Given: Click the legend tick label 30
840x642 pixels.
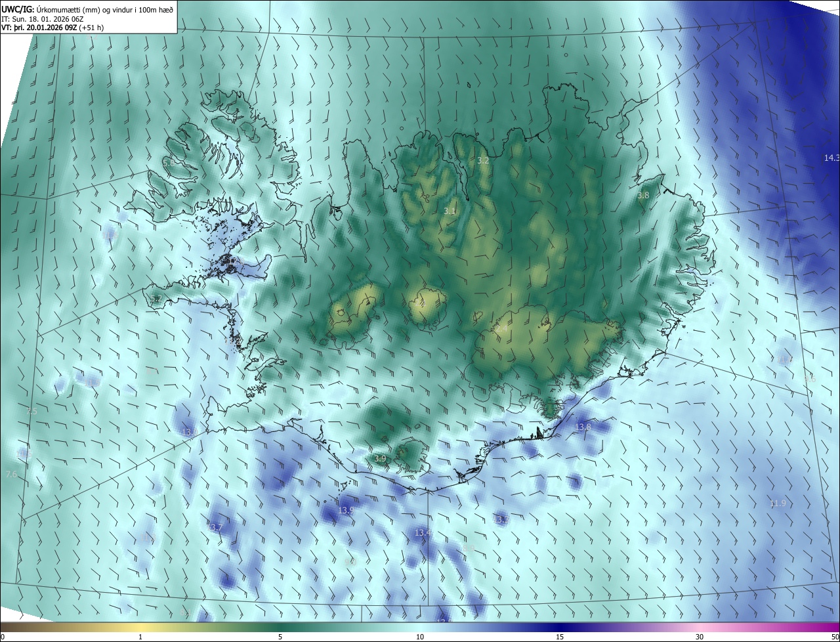Looking at the screenshot, I should (x=700, y=637).
